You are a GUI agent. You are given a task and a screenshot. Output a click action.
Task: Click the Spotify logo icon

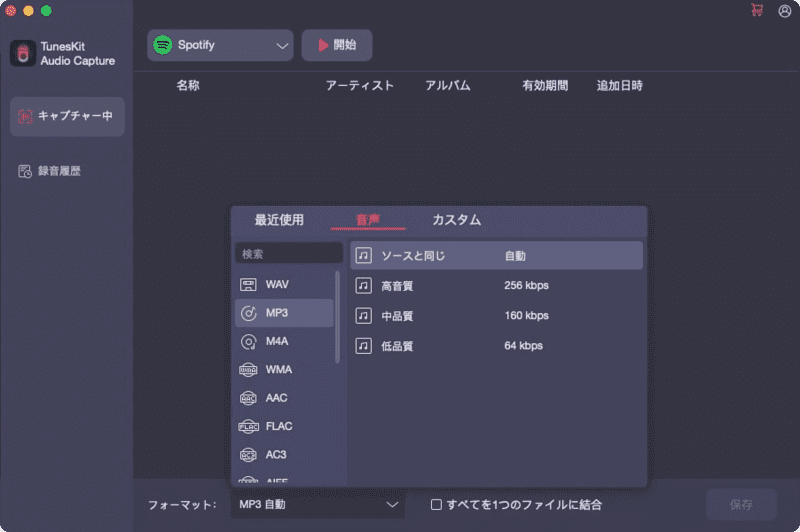point(163,45)
